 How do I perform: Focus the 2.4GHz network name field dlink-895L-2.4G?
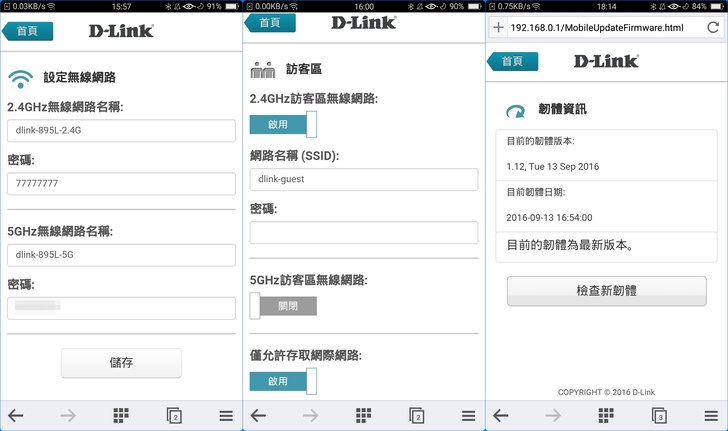(121, 131)
